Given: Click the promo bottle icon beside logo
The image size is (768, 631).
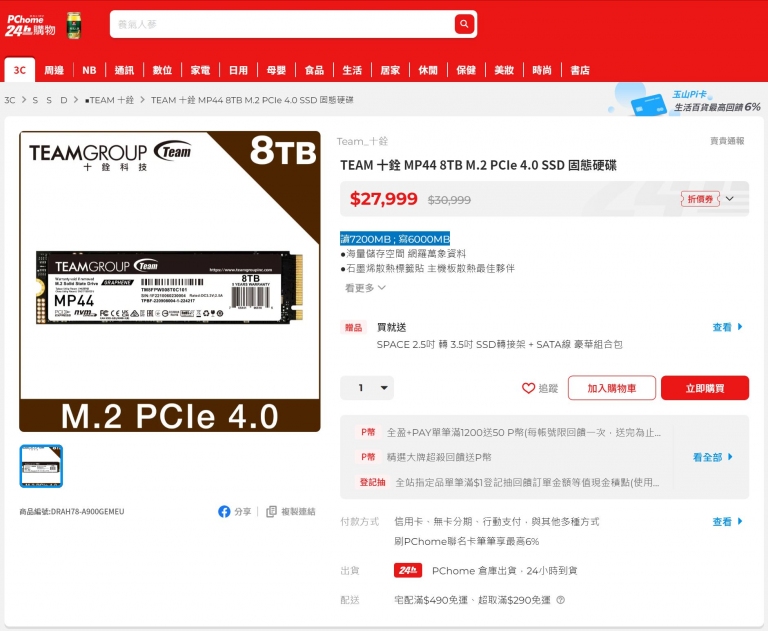Looking at the screenshot, I should click(74, 25).
